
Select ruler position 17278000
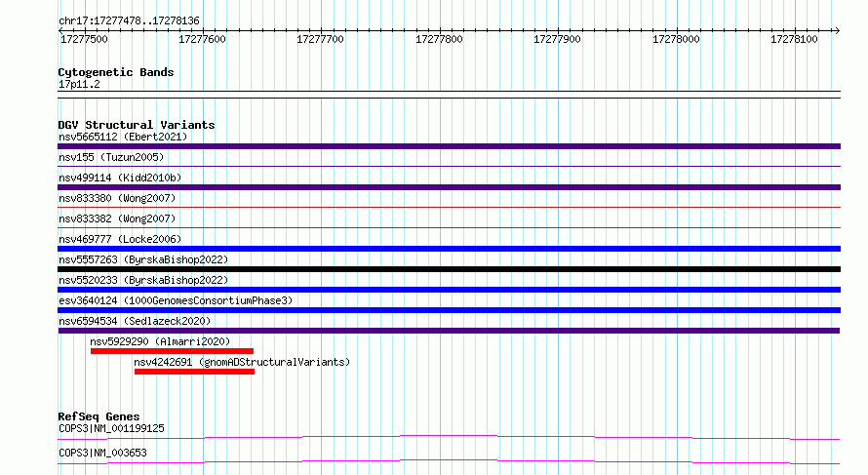pos(676,39)
